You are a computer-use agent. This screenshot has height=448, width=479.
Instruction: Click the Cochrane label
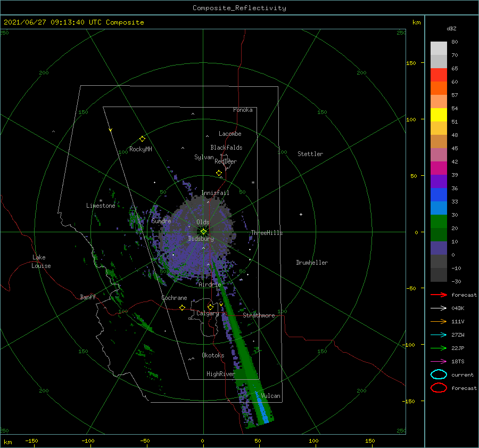point(174,298)
